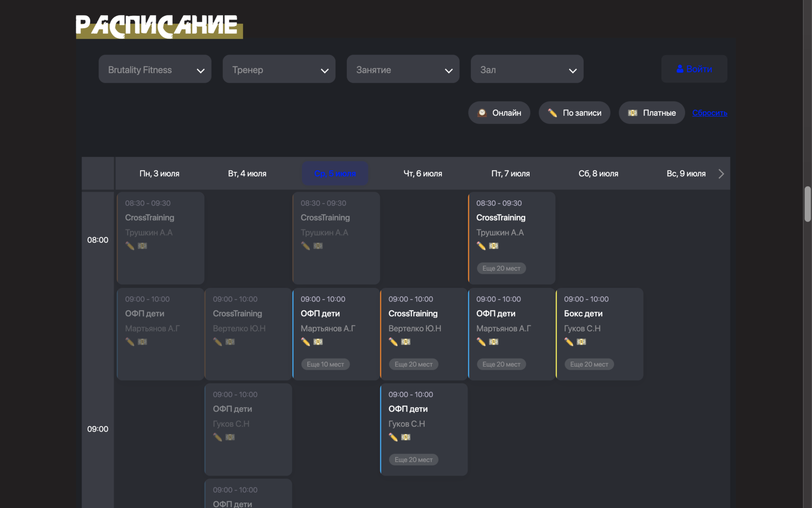Open Friday 08:30 CrossTraining class title
Image resolution: width=812 pixels, height=508 pixels.
pyautogui.click(x=501, y=218)
